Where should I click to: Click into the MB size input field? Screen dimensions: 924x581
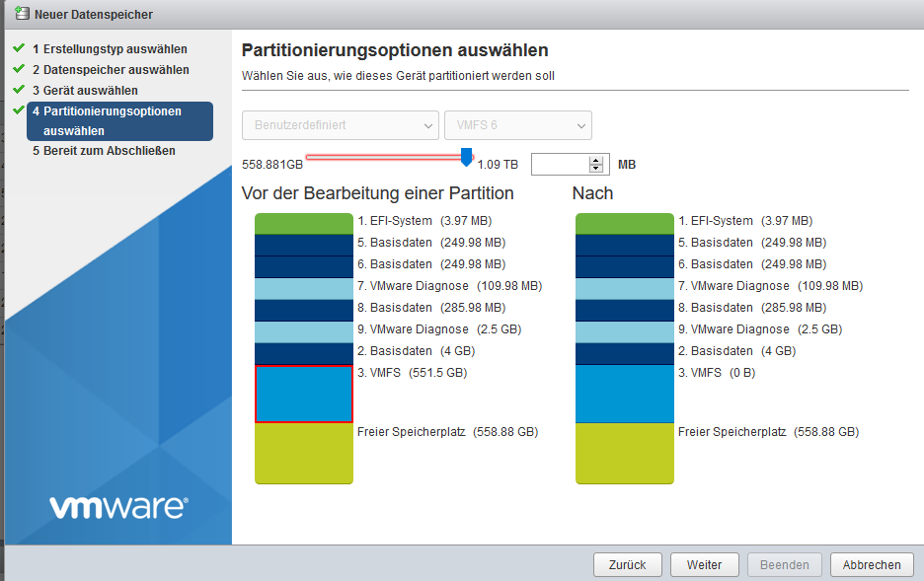point(560,165)
